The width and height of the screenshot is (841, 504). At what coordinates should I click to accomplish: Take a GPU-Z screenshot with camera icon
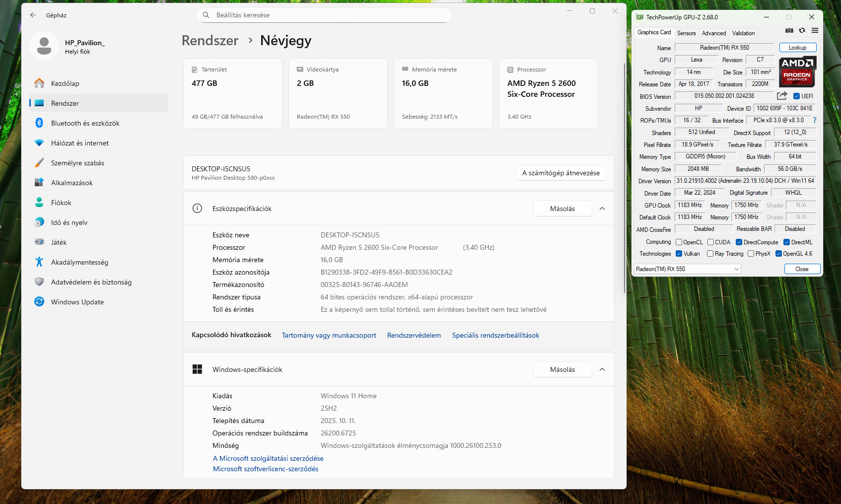tap(789, 31)
